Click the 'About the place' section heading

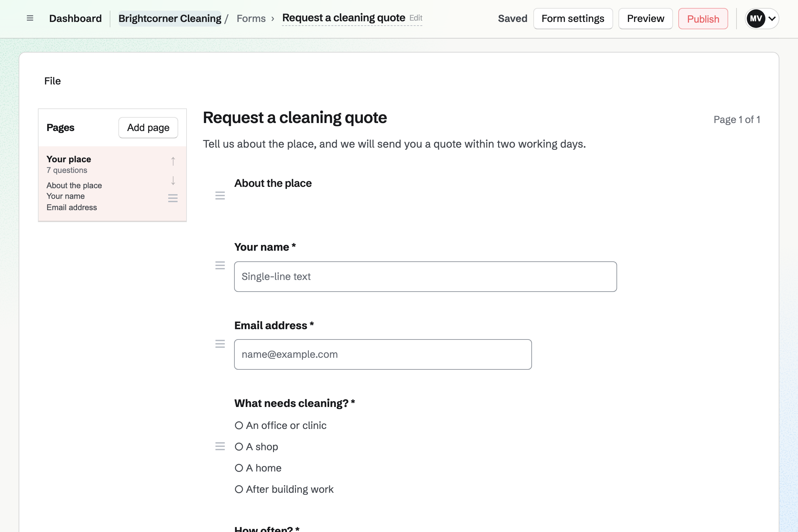273,183
